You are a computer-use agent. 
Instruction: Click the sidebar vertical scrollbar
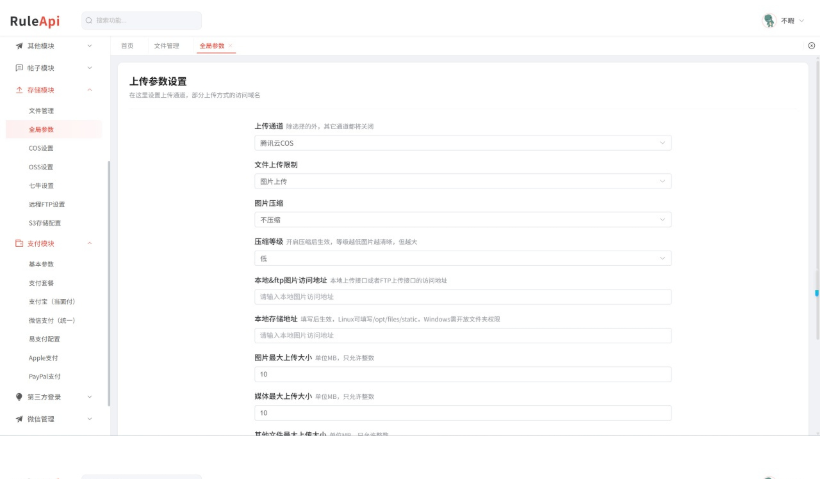pos(109,283)
